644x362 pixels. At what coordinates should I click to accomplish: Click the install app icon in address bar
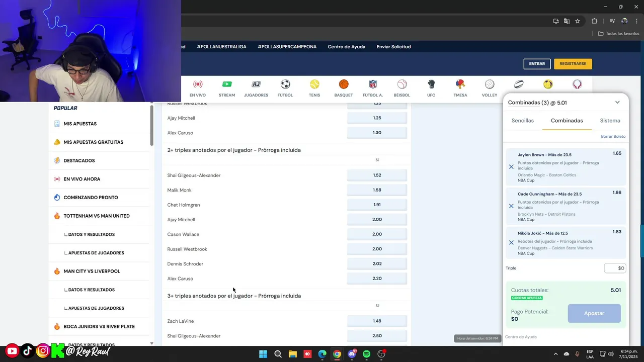tap(556, 21)
